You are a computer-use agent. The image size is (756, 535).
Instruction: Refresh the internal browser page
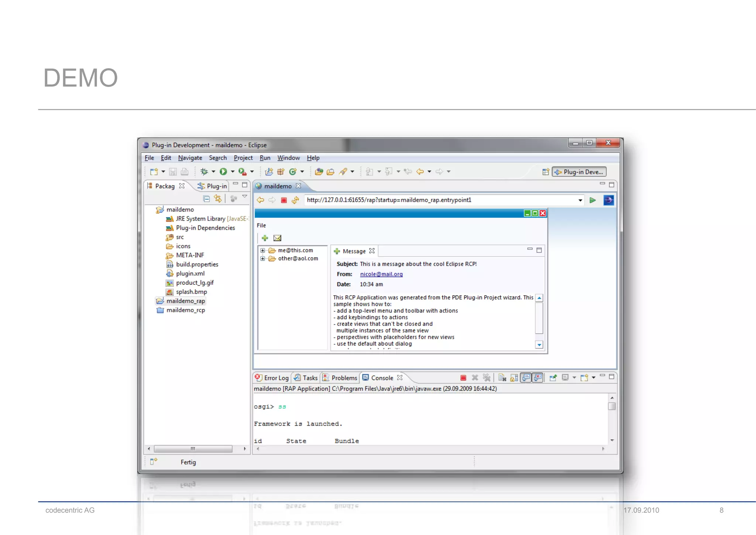pyautogui.click(x=295, y=200)
